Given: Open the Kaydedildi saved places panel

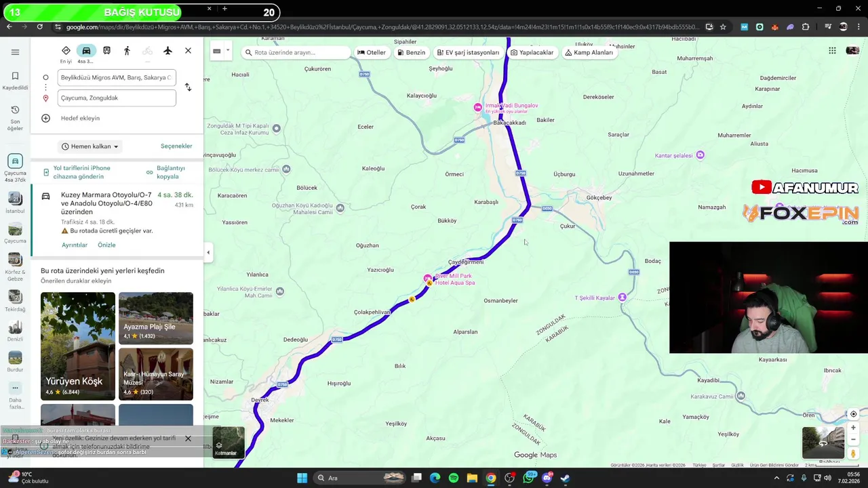Looking at the screenshot, I should 15,81.
